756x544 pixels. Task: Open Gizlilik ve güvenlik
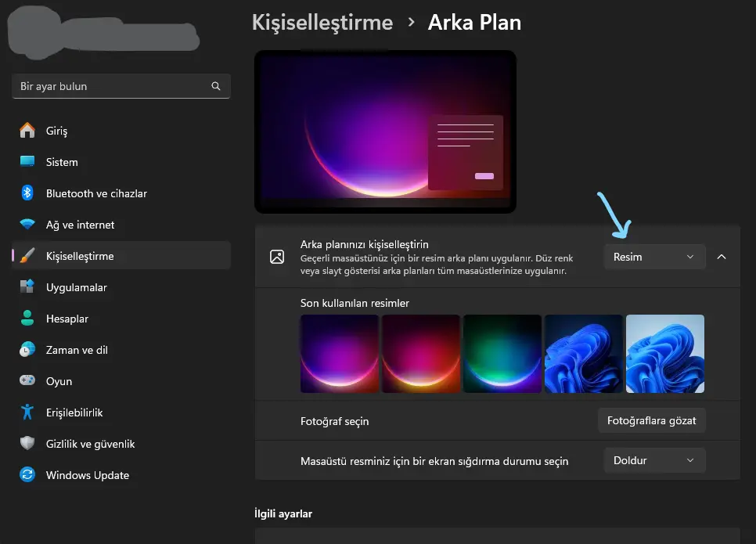[121, 444]
